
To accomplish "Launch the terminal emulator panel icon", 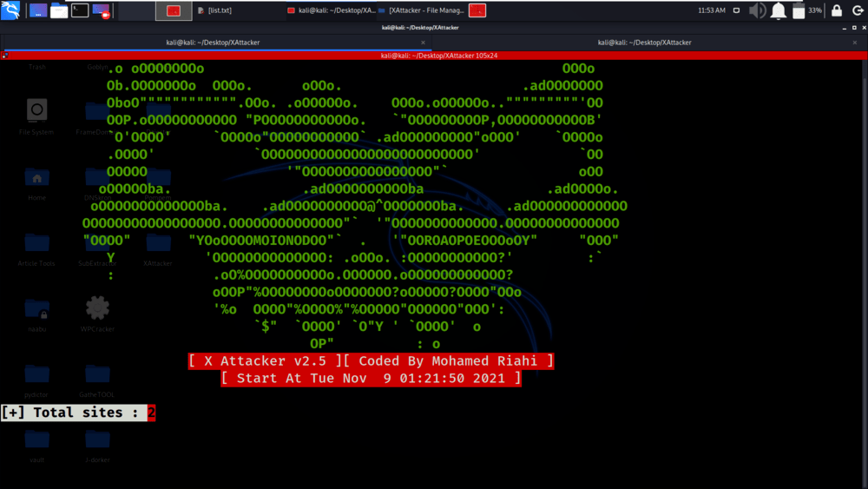I will coord(80,10).
